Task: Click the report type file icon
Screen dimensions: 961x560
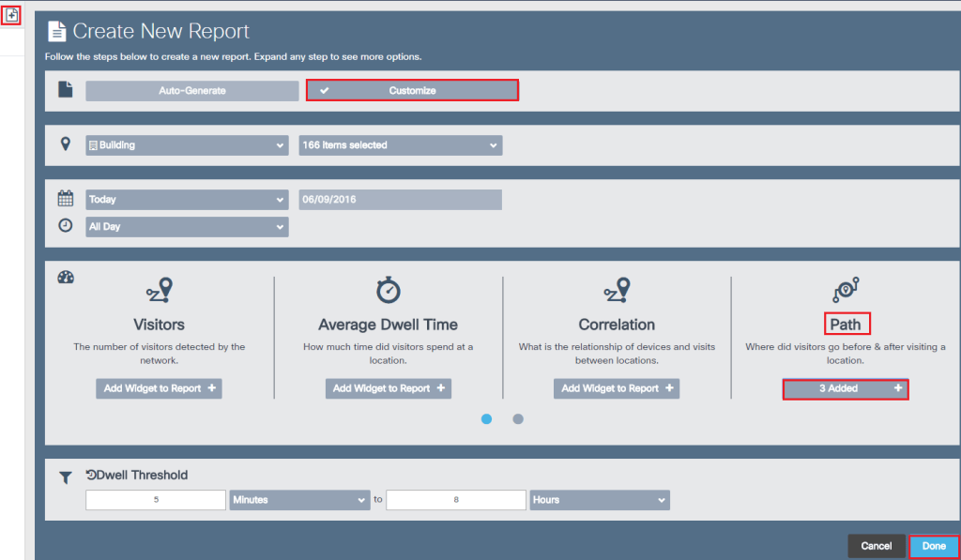Action: (66, 89)
